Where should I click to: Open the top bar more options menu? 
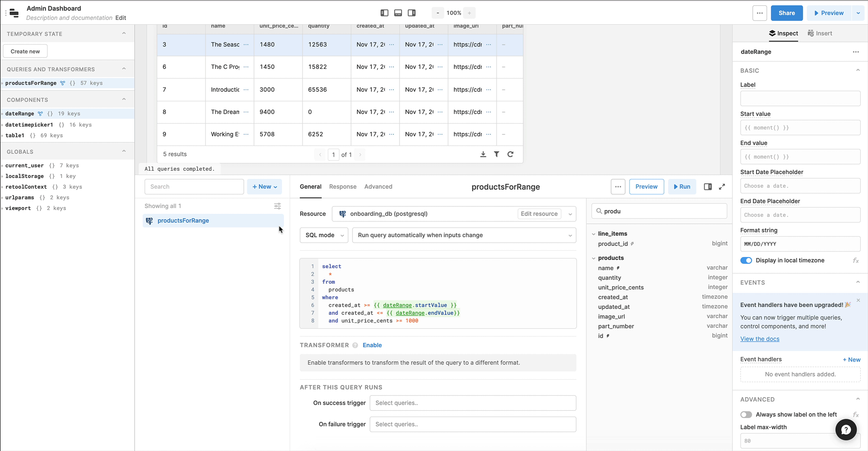(x=760, y=13)
